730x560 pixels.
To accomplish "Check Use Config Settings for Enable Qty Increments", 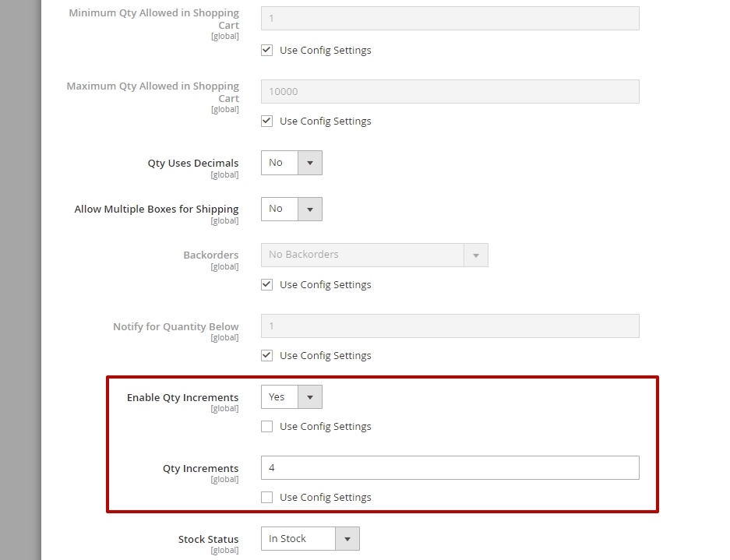I will coord(266,426).
